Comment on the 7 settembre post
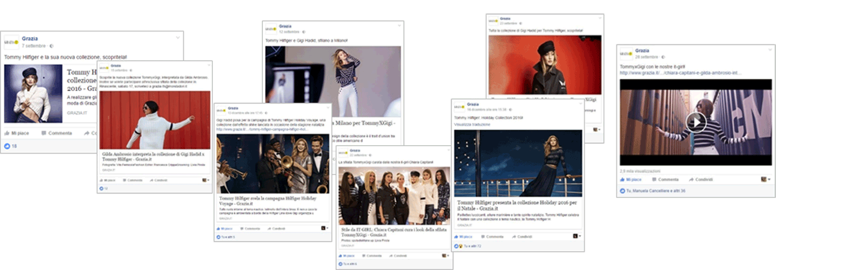The height and width of the screenshot is (270, 868). click(x=57, y=133)
